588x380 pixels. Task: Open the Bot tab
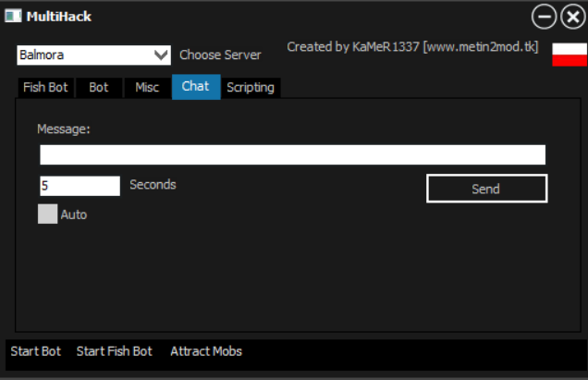click(x=99, y=88)
